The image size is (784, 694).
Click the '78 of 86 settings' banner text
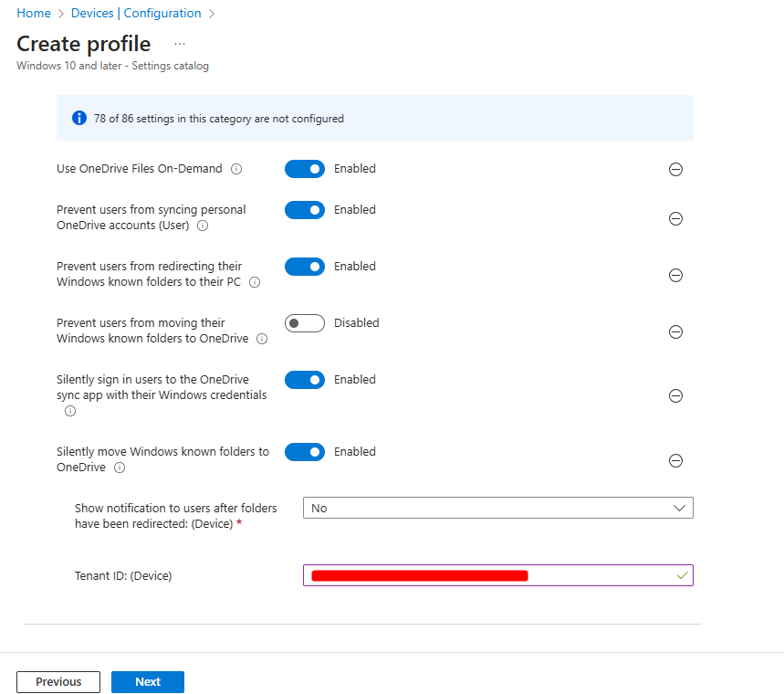[x=218, y=119]
